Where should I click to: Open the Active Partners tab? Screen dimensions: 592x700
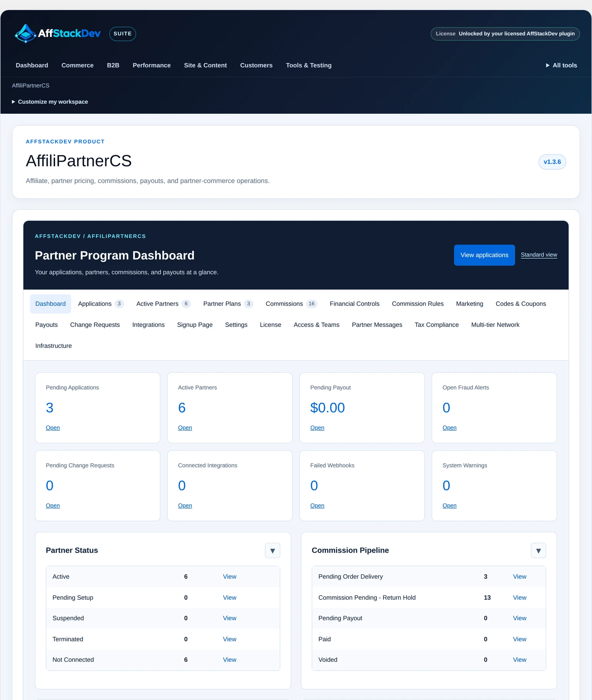point(163,304)
